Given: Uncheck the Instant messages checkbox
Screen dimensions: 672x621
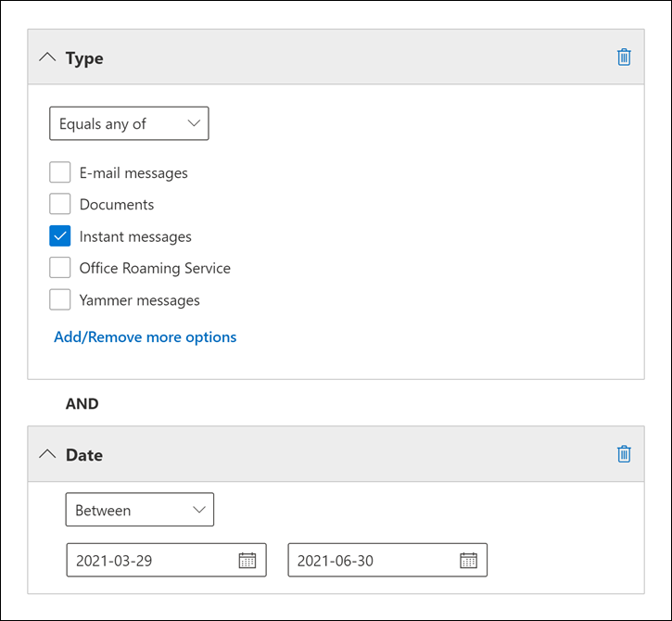Looking at the screenshot, I should coord(60,236).
